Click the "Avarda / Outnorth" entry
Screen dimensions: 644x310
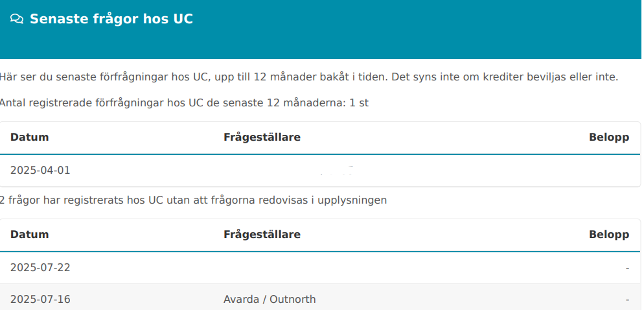[x=270, y=299]
